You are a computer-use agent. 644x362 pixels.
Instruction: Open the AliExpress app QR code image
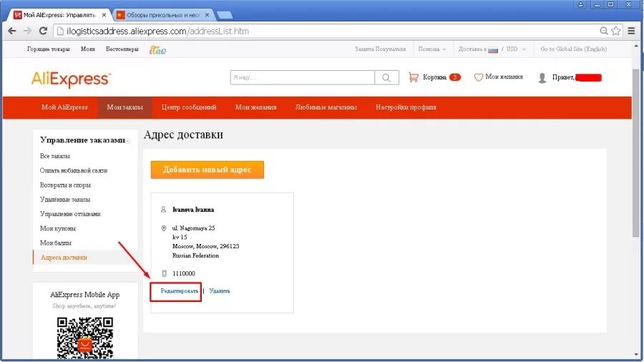(85, 338)
